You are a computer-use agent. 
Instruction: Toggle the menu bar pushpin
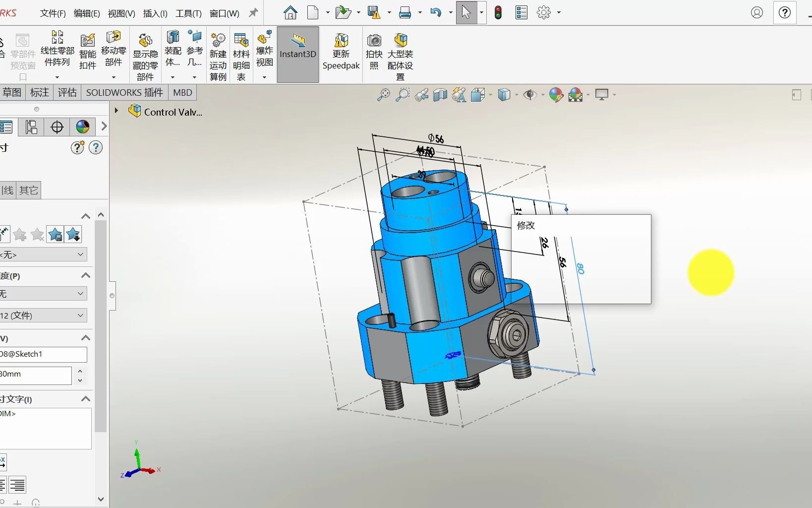[253, 13]
